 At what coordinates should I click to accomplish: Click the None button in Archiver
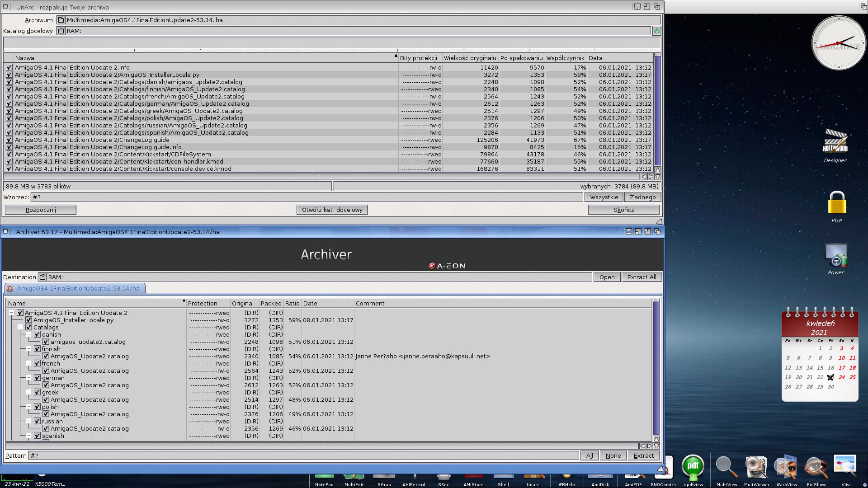(x=613, y=455)
